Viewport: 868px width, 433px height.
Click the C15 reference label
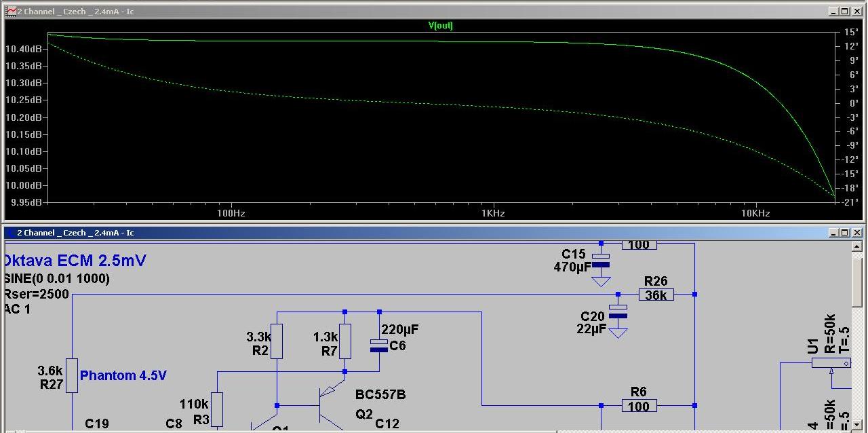pos(573,255)
